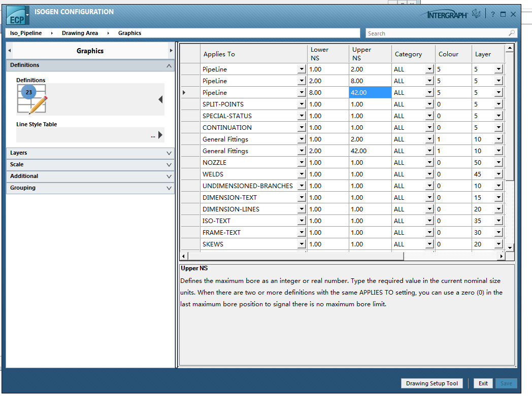Click the ECP application logo icon

click(16, 16)
